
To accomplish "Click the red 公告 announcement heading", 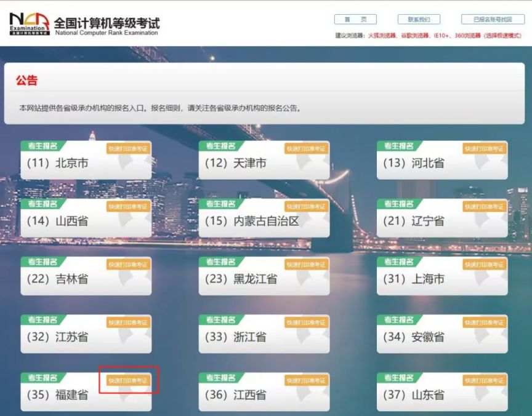I will click(x=27, y=81).
